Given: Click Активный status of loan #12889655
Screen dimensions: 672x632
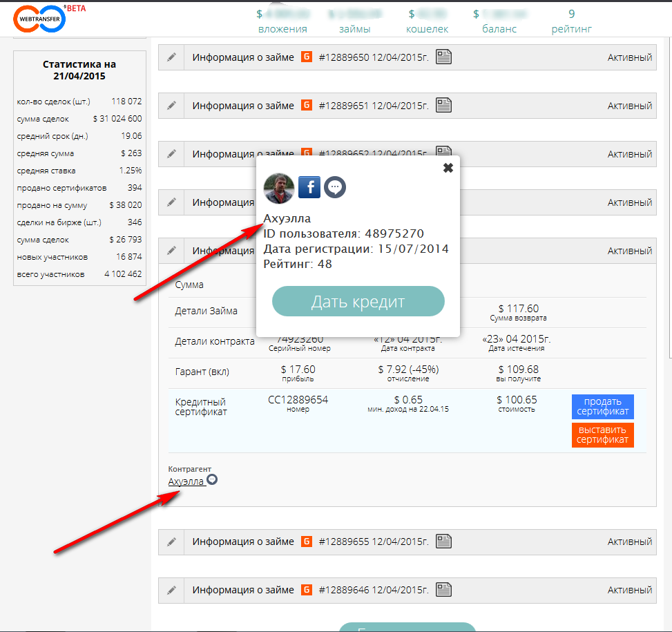Looking at the screenshot, I should [630, 542].
